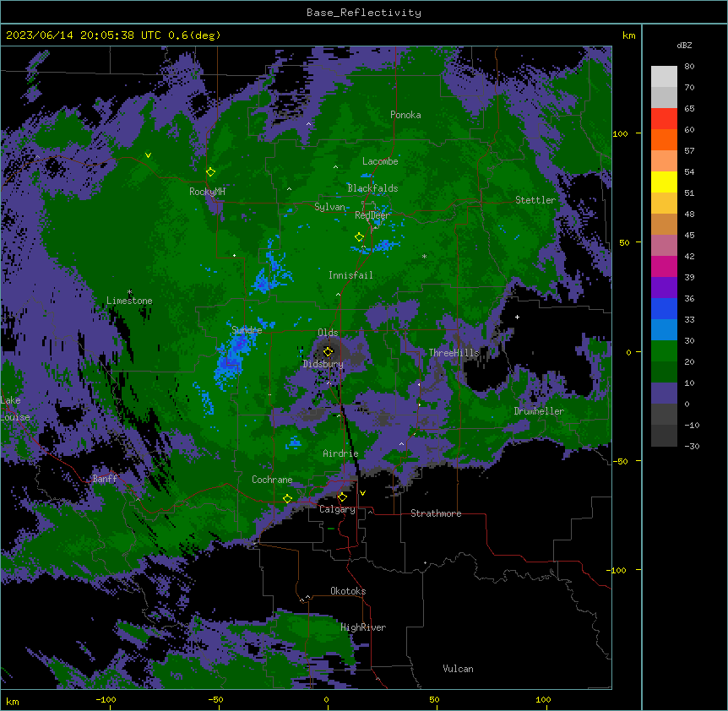Pick the red 60-65 dBZ legend swatch

click(x=664, y=119)
